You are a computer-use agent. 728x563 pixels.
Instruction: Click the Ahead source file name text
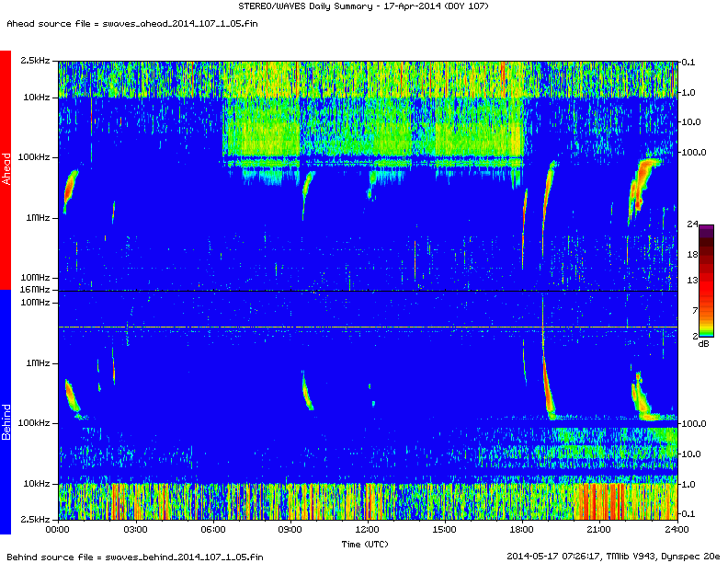click(x=132, y=24)
